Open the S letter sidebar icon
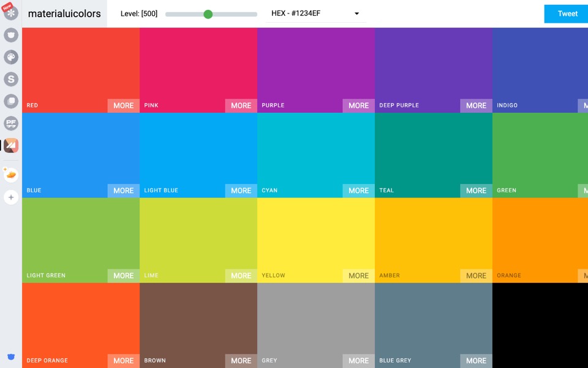The image size is (588, 368). coord(11,79)
